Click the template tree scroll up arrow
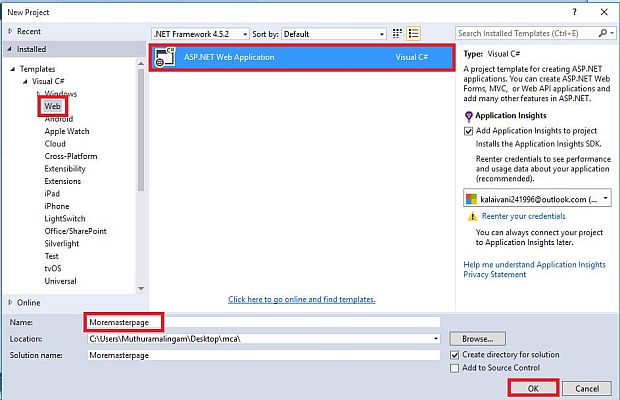620x400 pixels. (141, 63)
